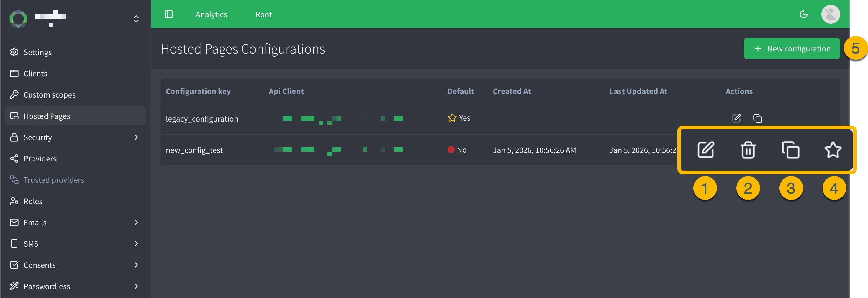Image resolution: width=868 pixels, height=298 pixels.
Task: Duplicate the new_config_test configuration
Action: tap(791, 150)
